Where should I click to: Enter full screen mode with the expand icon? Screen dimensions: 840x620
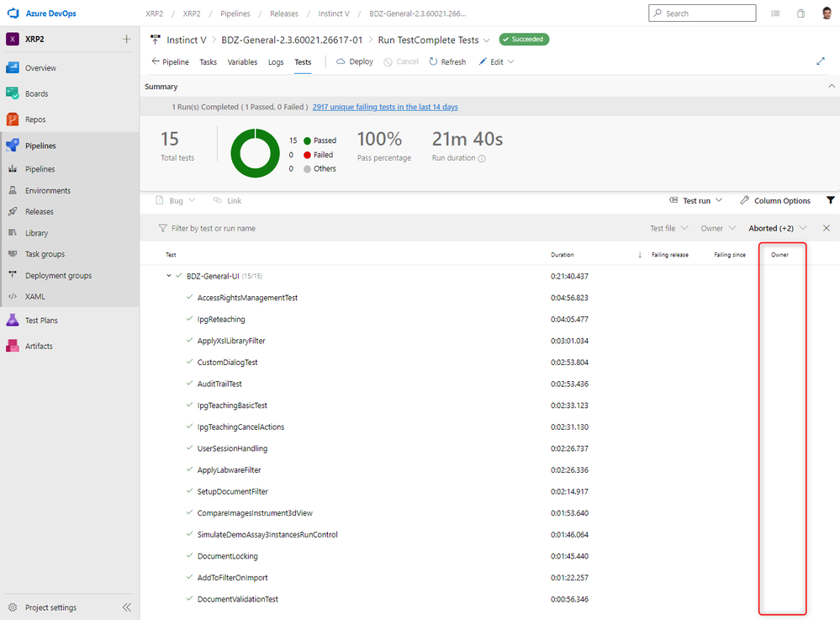point(821,61)
